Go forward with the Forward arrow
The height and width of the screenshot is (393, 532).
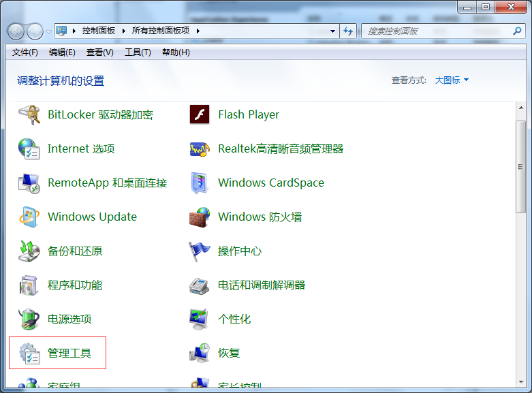click(x=35, y=31)
